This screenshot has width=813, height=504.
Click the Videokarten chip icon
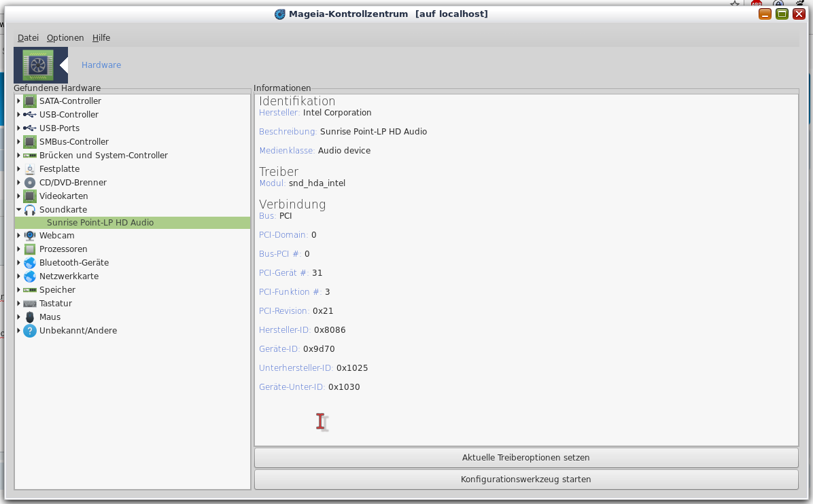tap(30, 196)
